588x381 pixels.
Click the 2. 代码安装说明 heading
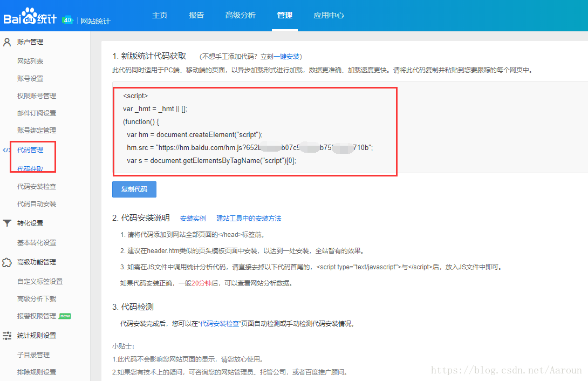(141, 218)
